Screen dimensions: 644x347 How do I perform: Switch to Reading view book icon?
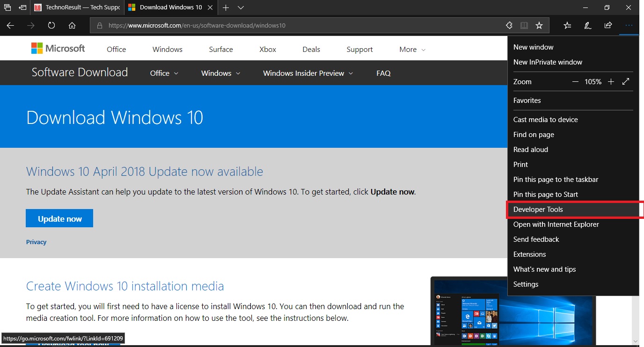pyautogui.click(x=524, y=26)
